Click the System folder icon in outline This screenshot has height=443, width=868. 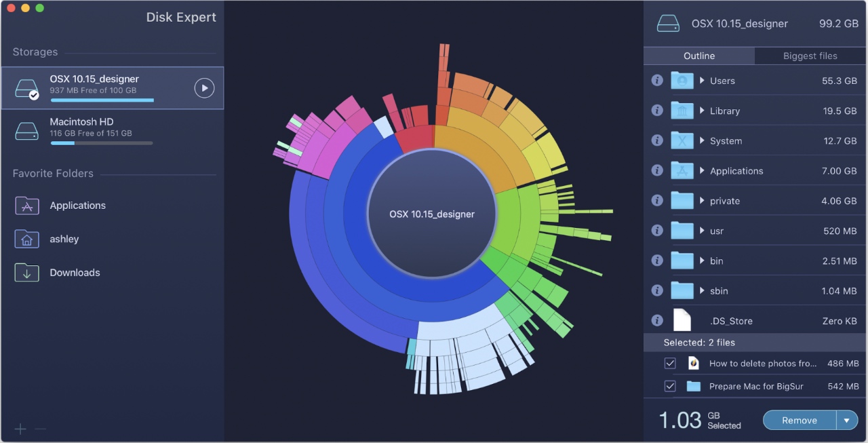682,140
